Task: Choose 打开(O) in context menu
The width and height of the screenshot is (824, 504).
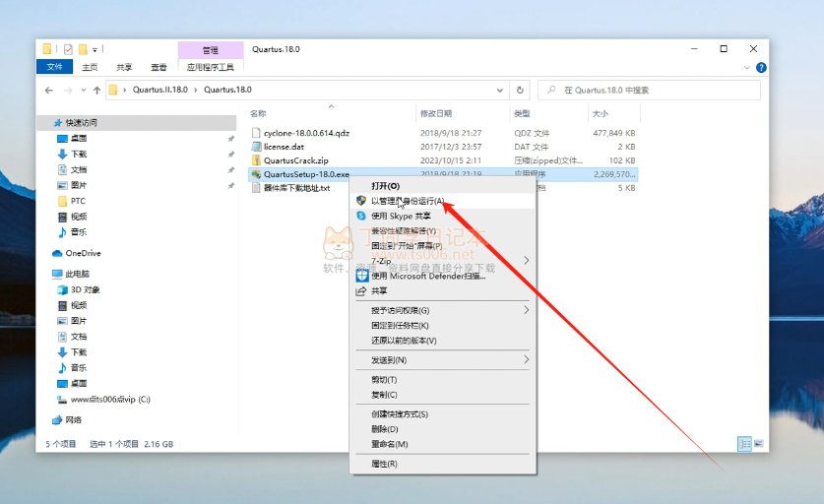Action: click(x=442, y=186)
